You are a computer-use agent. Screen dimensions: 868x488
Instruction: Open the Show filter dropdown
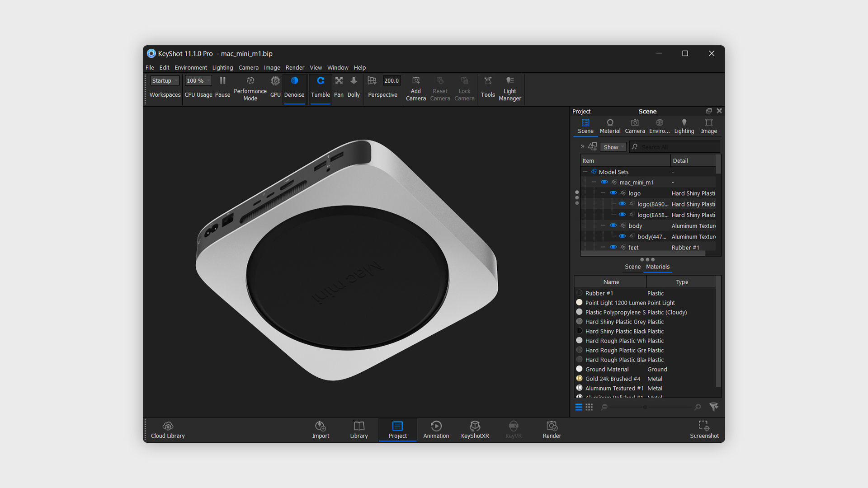point(613,147)
